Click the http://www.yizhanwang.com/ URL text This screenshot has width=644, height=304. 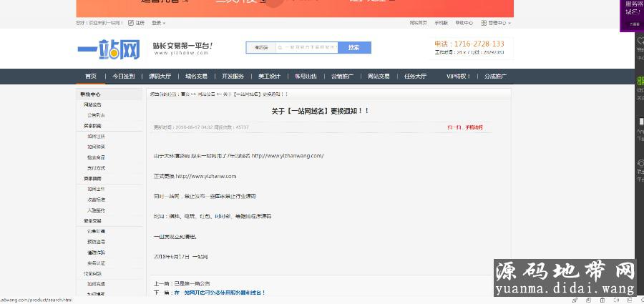click(288, 156)
